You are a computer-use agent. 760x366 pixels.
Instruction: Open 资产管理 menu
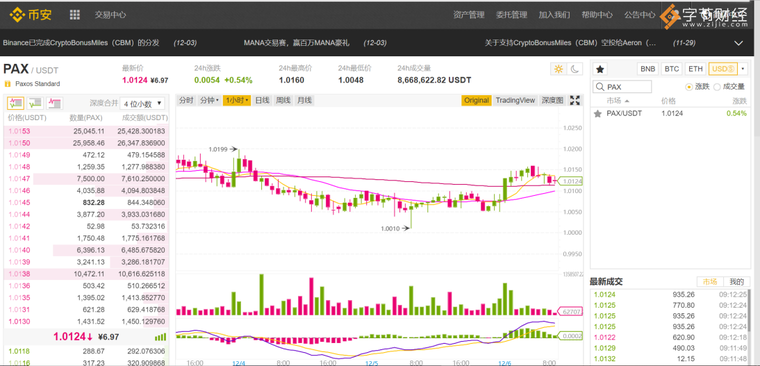pyautogui.click(x=469, y=15)
